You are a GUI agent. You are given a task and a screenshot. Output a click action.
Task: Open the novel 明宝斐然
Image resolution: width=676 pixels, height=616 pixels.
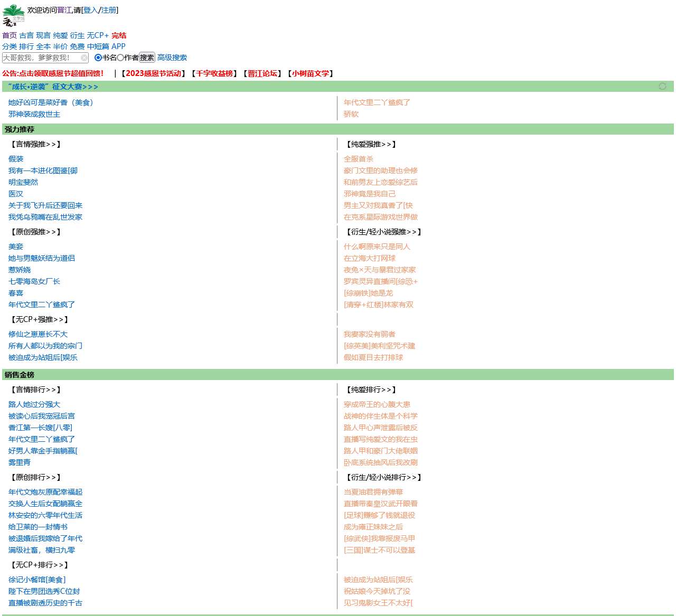tap(23, 182)
